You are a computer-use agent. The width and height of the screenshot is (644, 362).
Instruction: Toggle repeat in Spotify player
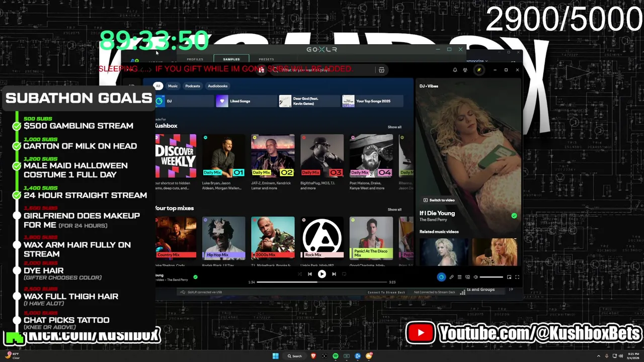pos(344,274)
